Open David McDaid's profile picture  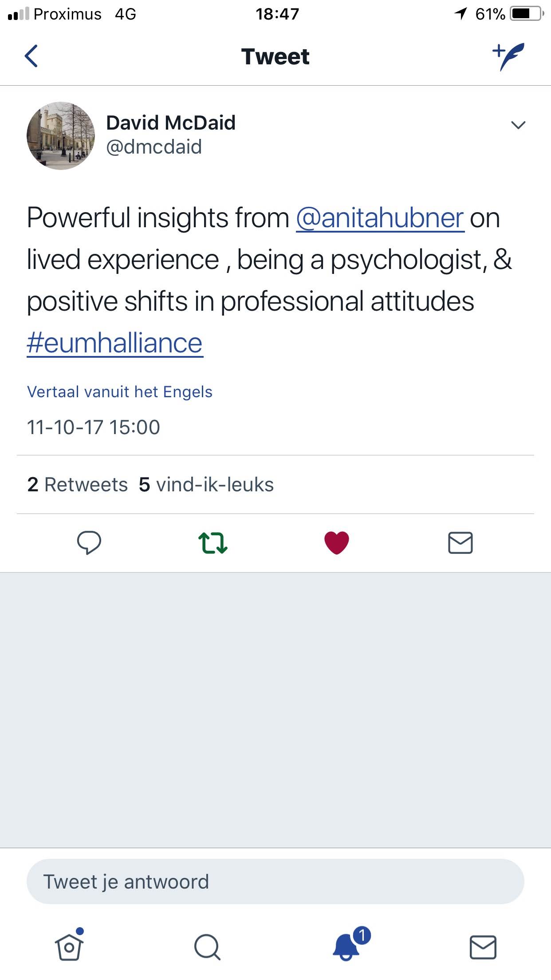(x=61, y=136)
